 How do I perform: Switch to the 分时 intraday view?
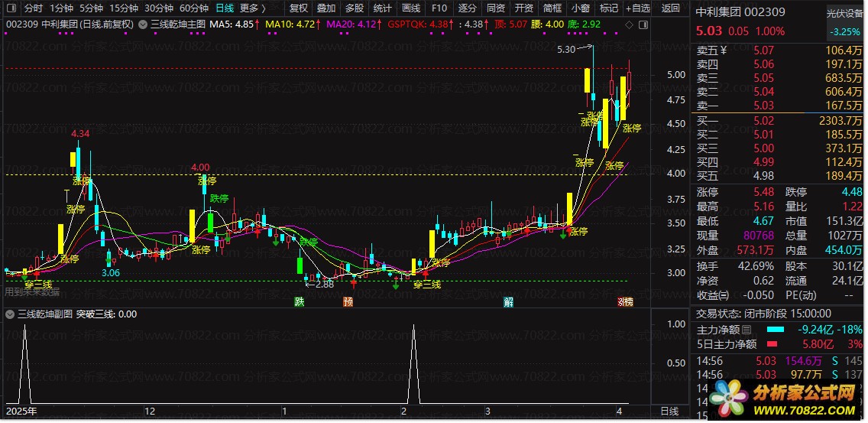coord(34,8)
